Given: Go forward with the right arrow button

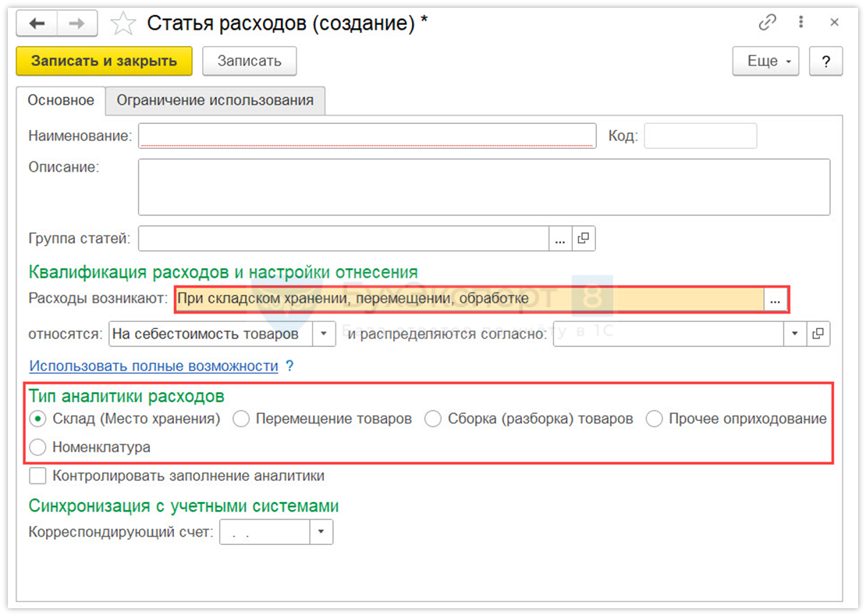Looking at the screenshot, I should coord(76,23).
